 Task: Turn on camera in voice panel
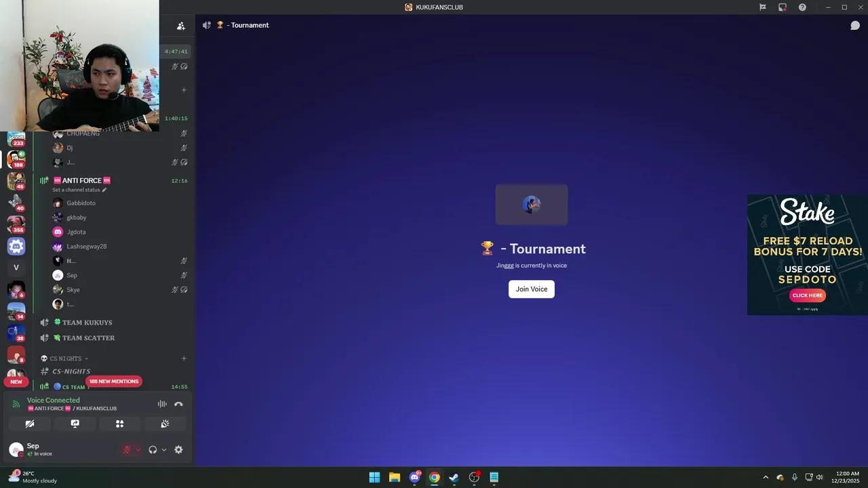pos(30,424)
